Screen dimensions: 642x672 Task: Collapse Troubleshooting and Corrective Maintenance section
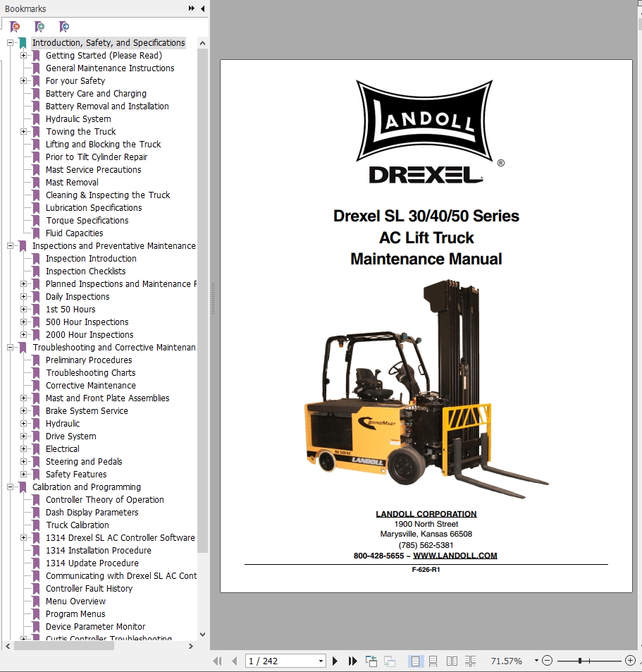(x=11, y=347)
